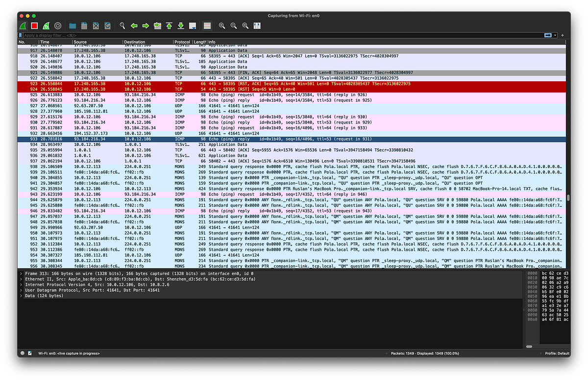Zoom in on the packet list
The image size is (588, 380).
point(221,25)
